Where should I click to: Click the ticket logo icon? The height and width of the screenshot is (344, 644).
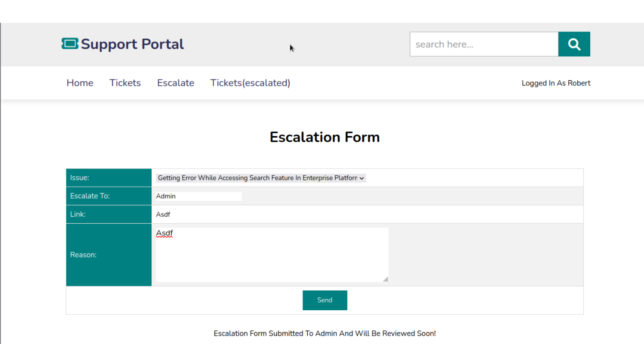pos(70,44)
